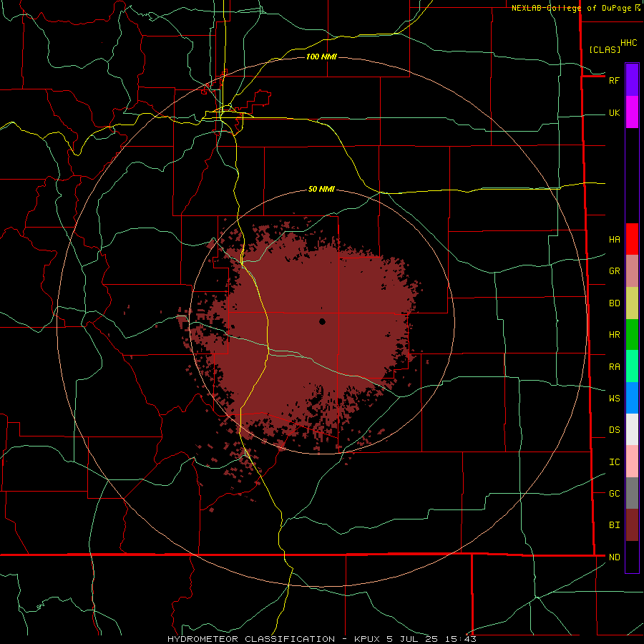644x644 pixels.
Task: Click the Hydrometeor Classification KPUX caption
Action: pyautogui.click(x=322, y=639)
